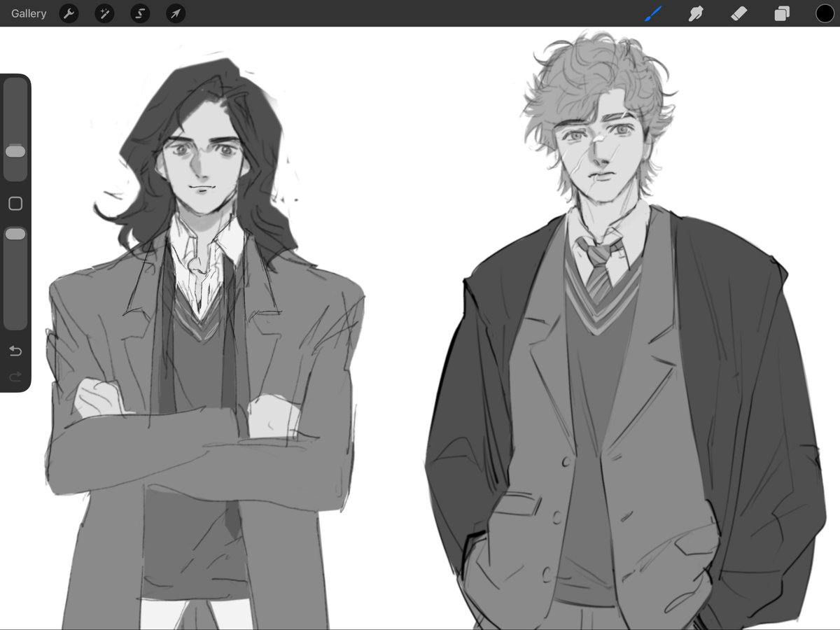Open the black active color swatch
Viewport: 840px width, 630px height.
(825, 13)
